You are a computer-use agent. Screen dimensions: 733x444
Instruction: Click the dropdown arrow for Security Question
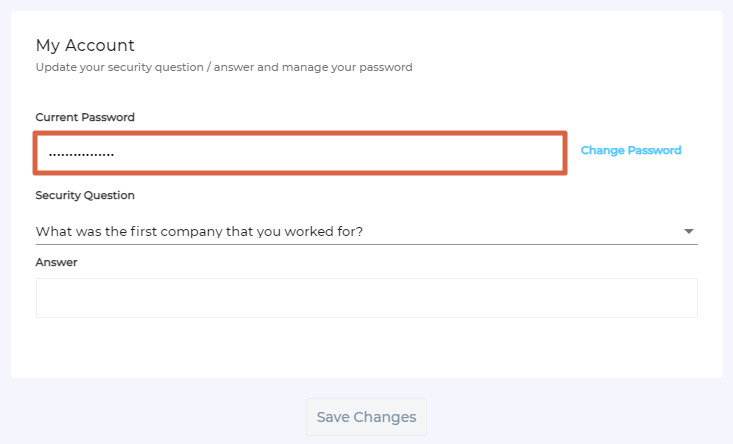click(689, 231)
